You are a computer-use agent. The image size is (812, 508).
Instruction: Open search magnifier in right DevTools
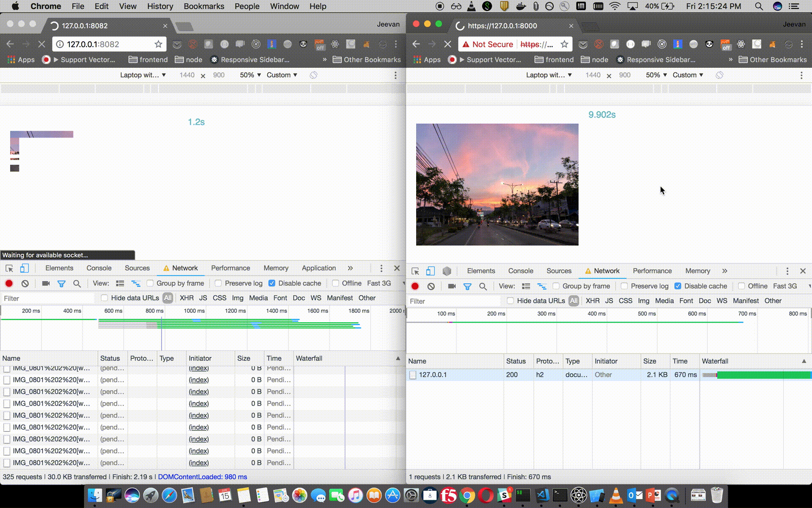[483, 287]
